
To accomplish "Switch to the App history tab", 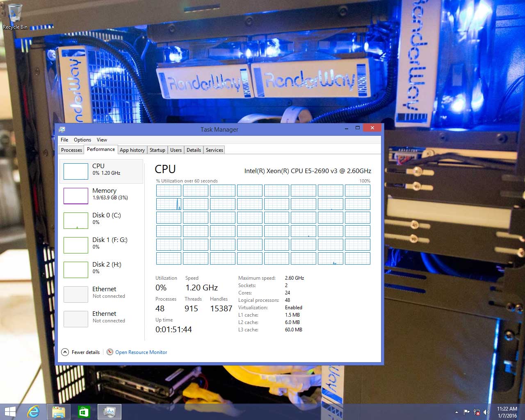I will point(132,150).
